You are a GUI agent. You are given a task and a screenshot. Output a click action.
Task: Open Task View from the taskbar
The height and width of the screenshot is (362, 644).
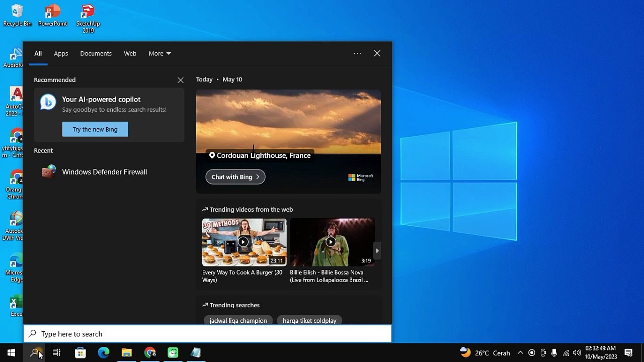(57, 352)
